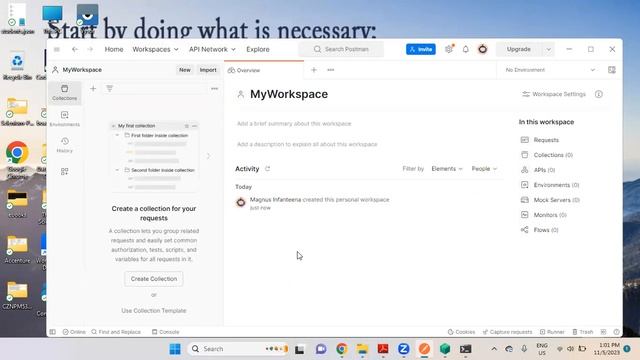
Task: Click the Windows taskbar Search box
Action: click(x=239, y=349)
